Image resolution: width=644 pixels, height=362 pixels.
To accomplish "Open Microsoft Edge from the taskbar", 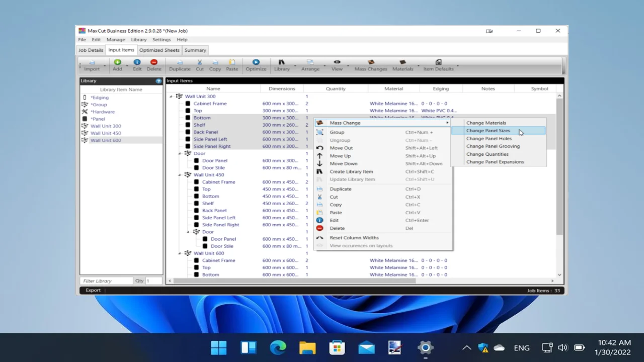I will point(278,347).
